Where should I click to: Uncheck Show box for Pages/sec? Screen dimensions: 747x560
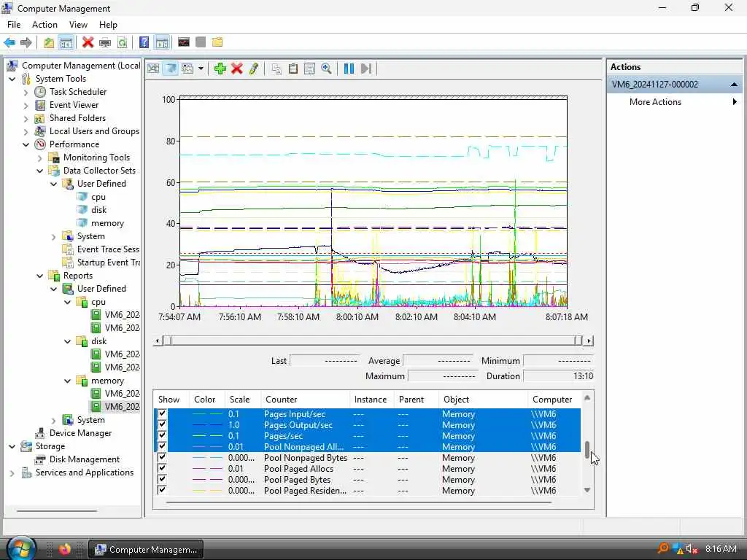[162, 435]
